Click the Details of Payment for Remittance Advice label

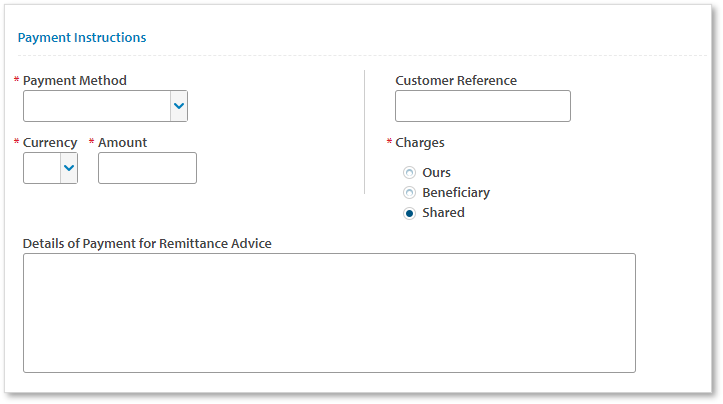(x=147, y=243)
